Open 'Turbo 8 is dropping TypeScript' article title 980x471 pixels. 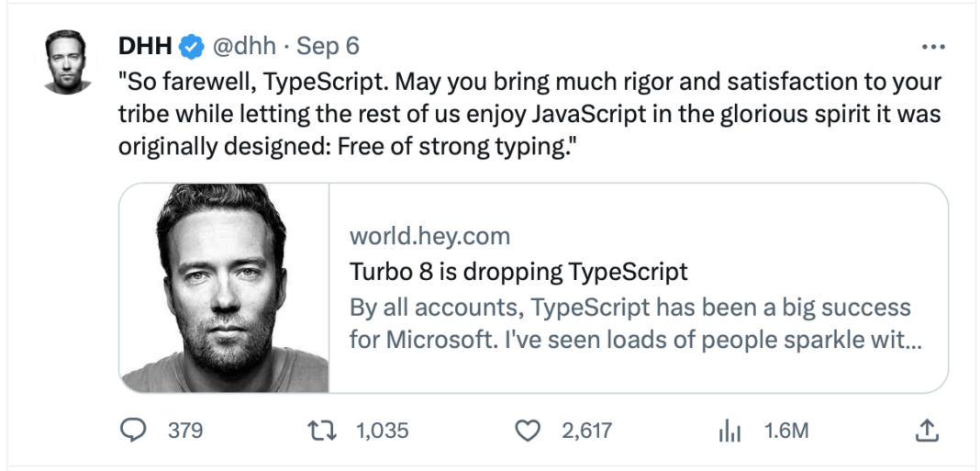tap(518, 272)
